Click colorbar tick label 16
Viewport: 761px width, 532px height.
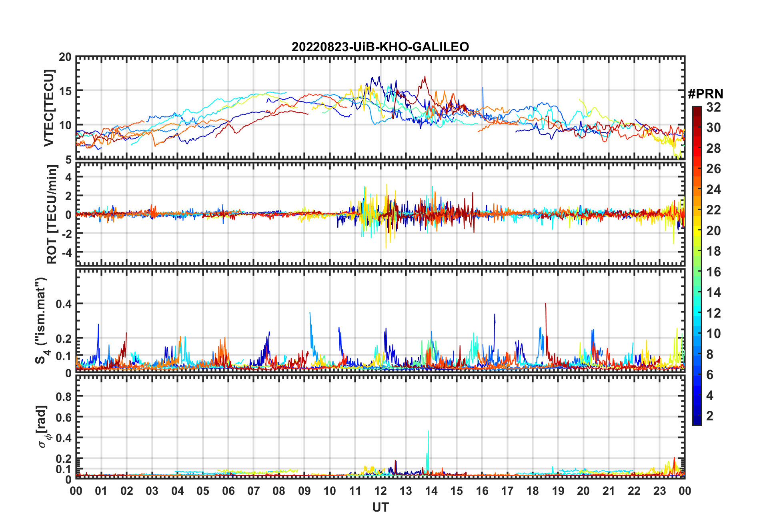point(713,272)
